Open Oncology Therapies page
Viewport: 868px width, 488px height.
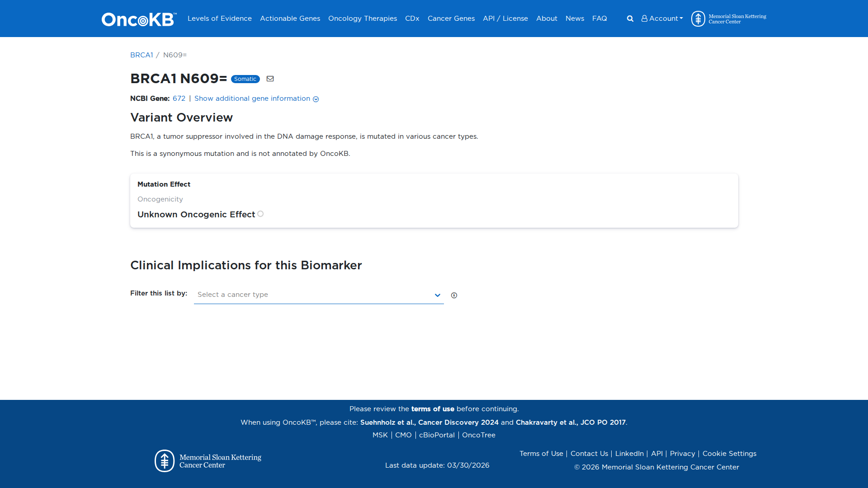[x=362, y=19]
